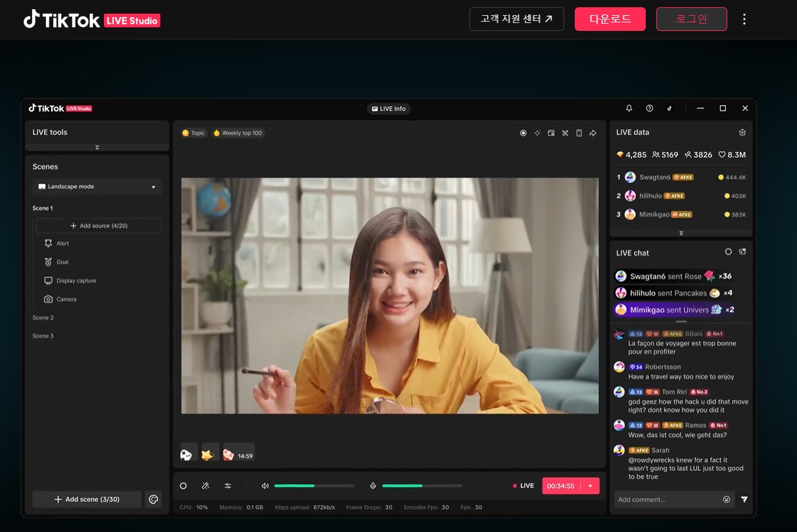This screenshot has height=532, width=797.
Task: Click the magic wand effects icon
Action: pos(205,486)
